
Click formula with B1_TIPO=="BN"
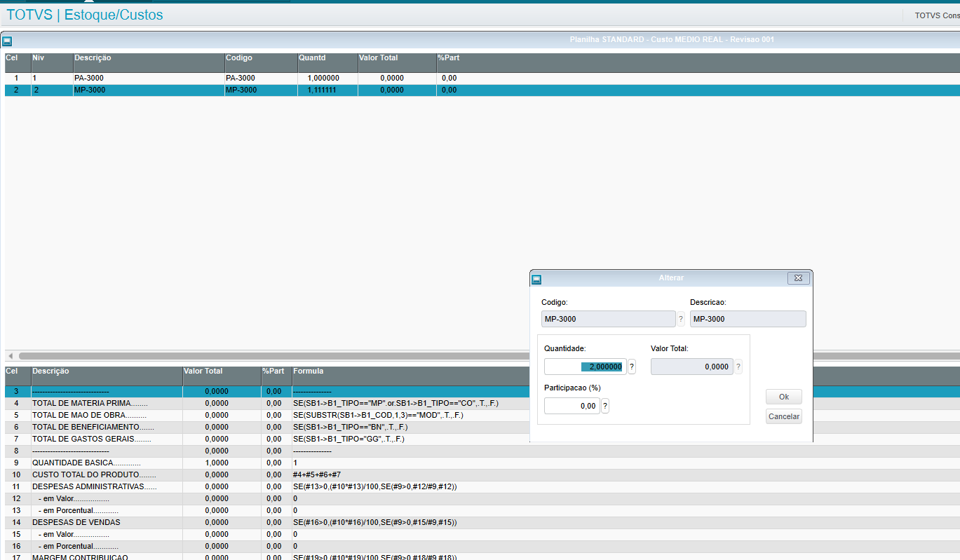pyautogui.click(x=351, y=427)
